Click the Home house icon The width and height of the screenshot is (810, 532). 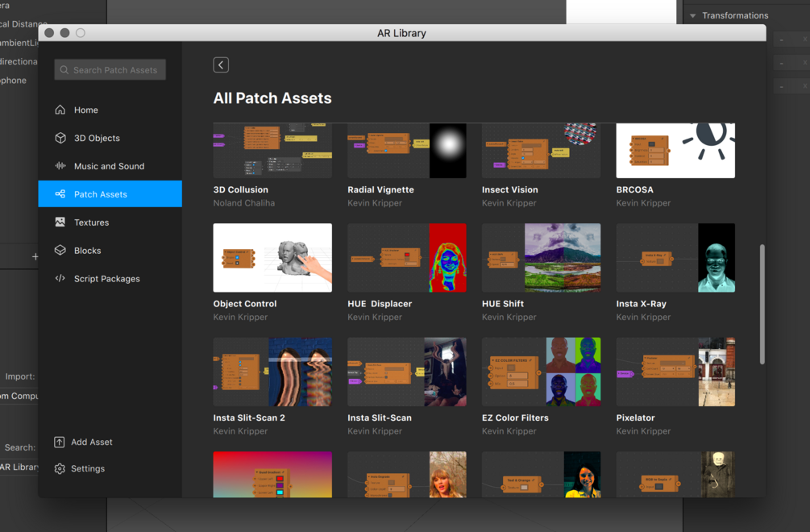(60, 110)
